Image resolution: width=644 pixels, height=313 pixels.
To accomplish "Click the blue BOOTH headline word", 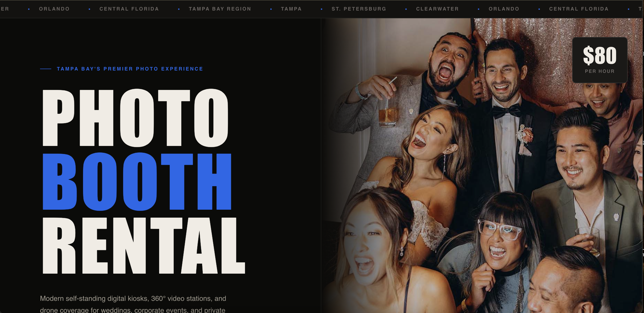I will tap(137, 181).
